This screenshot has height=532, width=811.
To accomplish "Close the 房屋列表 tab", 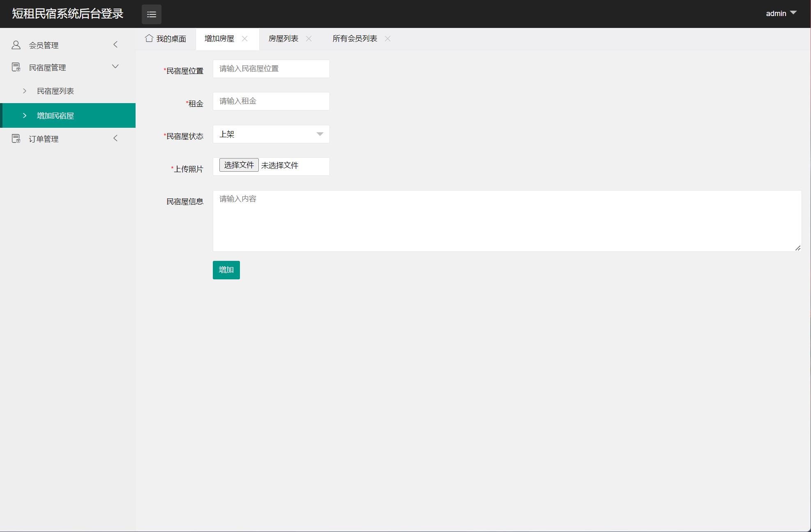I will click(309, 39).
